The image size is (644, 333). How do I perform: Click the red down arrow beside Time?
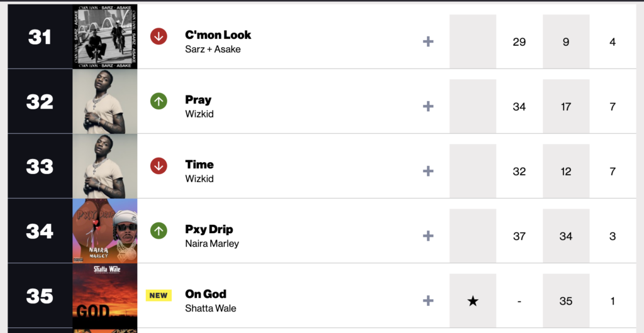(158, 166)
